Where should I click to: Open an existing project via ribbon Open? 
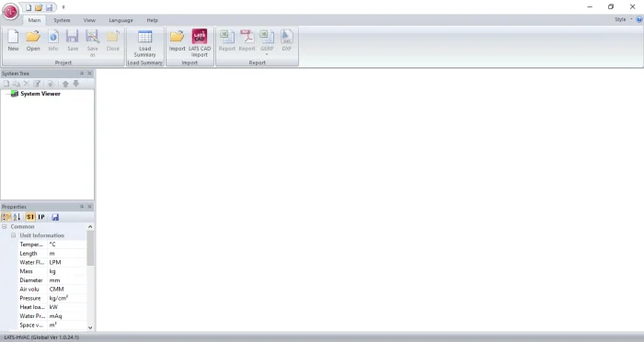tap(33, 40)
